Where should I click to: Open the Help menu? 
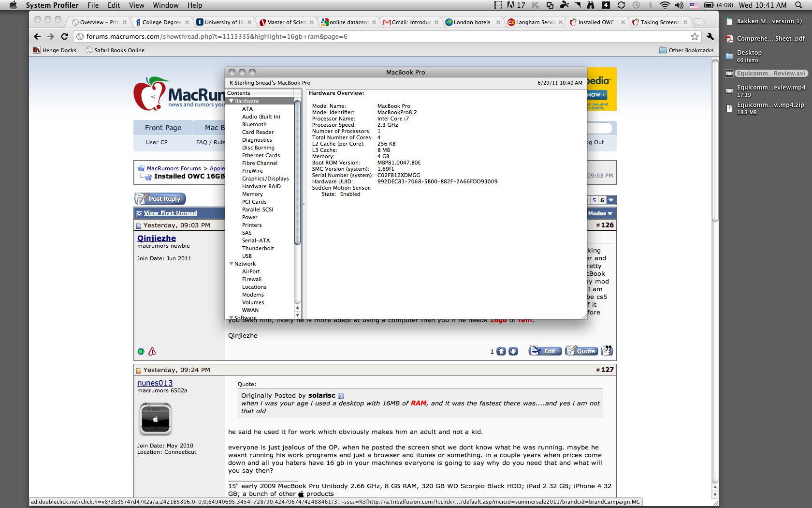[x=195, y=5]
